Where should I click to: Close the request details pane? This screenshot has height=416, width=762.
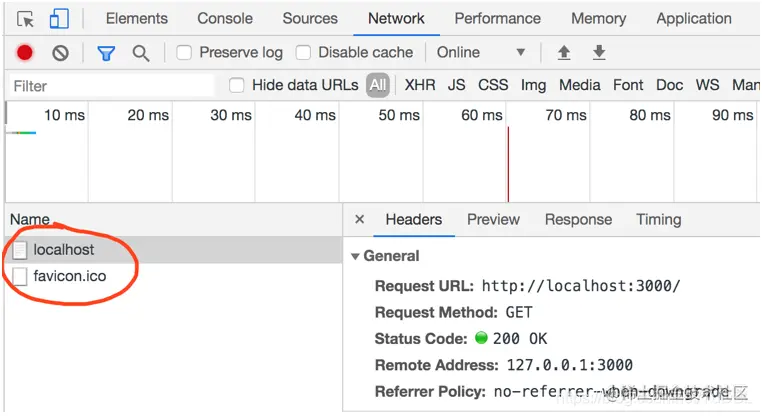click(x=360, y=219)
